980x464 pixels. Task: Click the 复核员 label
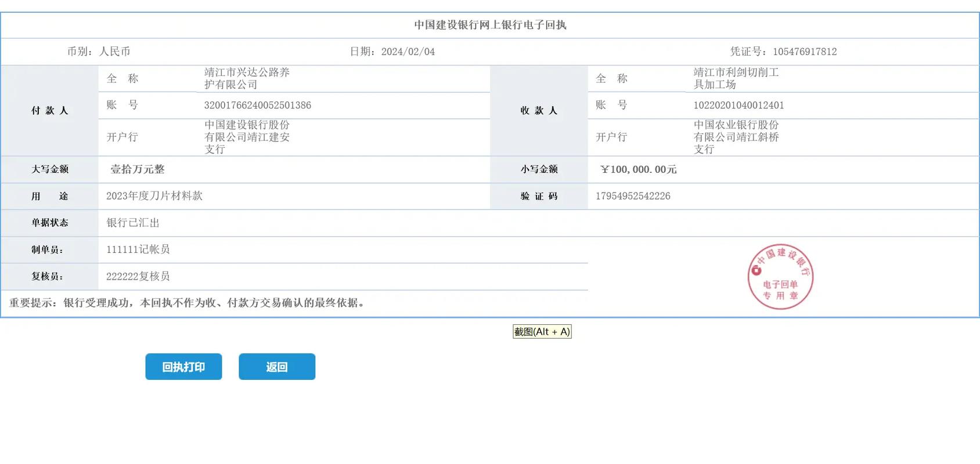48,276
